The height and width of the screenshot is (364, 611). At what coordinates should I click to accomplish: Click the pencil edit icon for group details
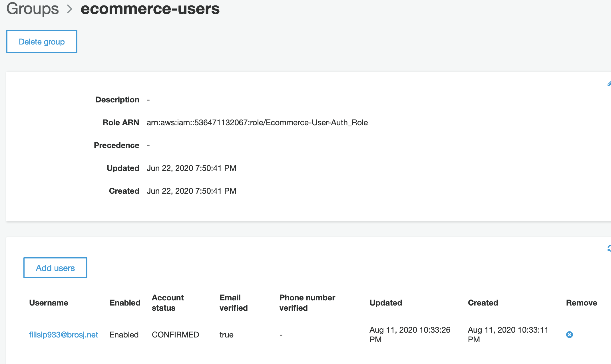pos(609,84)
